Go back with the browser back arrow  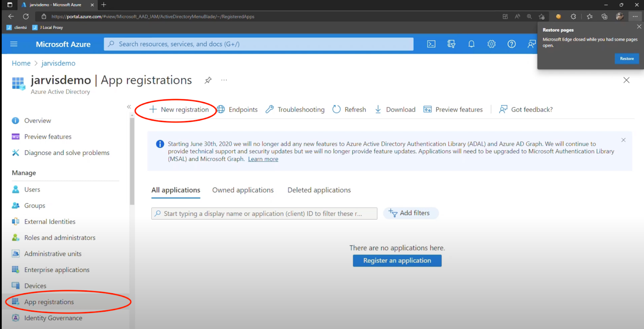pyautogui.click(x=11, y=16)
